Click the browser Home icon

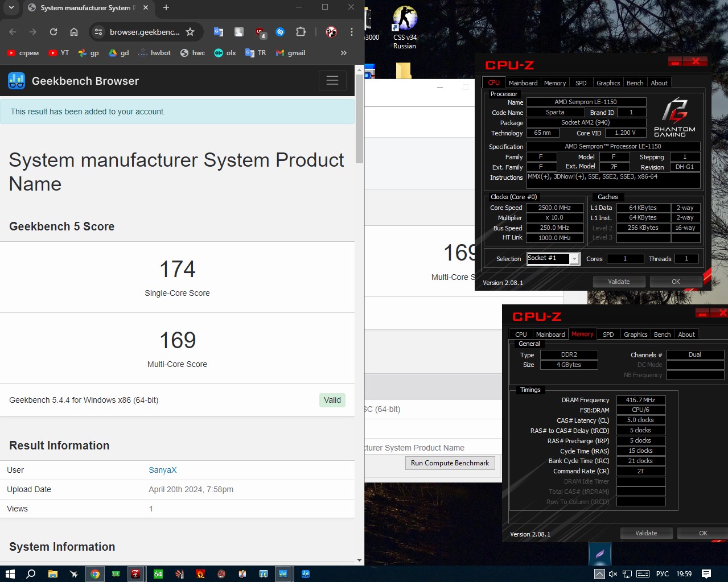point(74,32)
